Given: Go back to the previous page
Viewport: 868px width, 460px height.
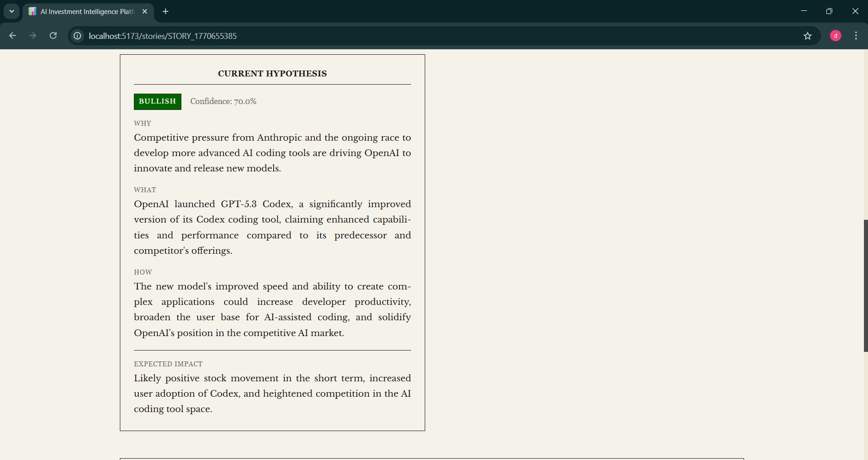Looking at the screenshot, I should click(x=12, y=36).
